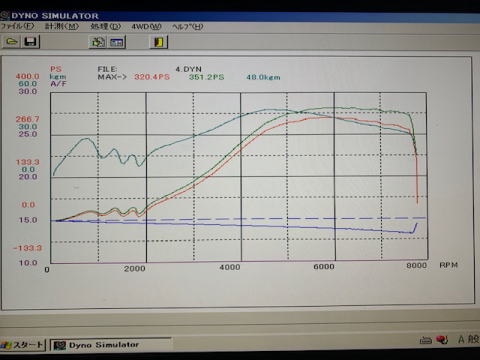Click the yellow door exit icon
Screen dimensions: 480x360
(159, 42)
